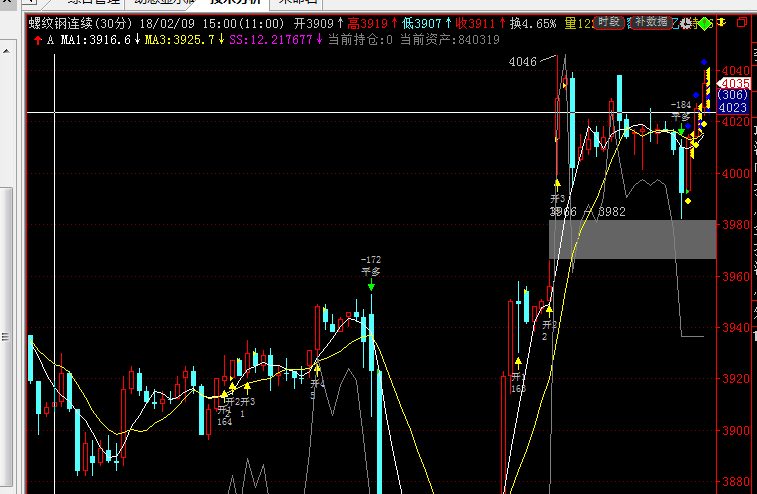
Task: Click the grip handle on left panel edge
Action: 5,337
